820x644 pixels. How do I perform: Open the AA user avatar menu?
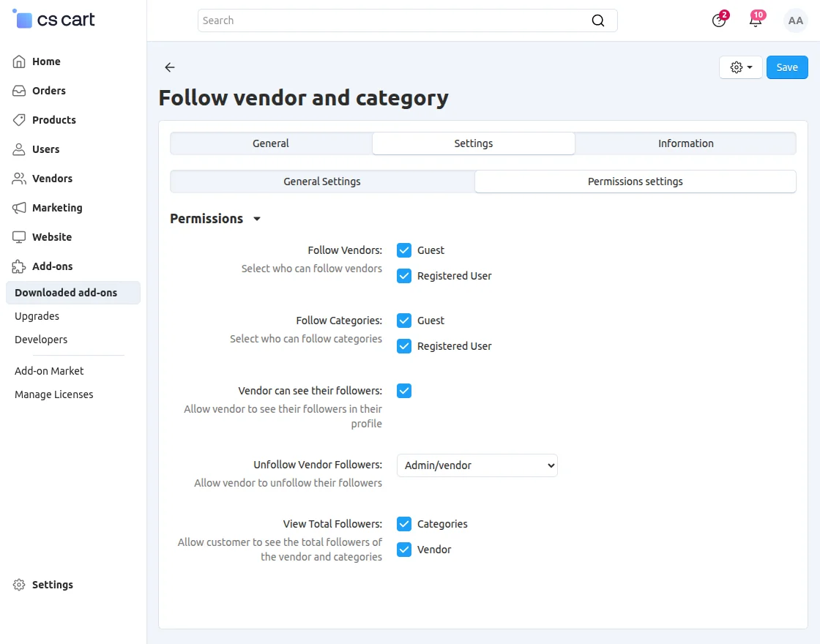click(x=795, y=20)
